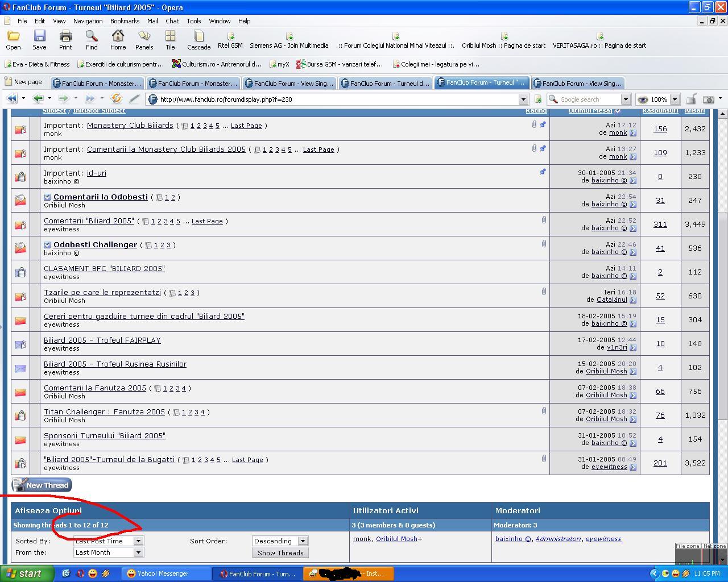Toggle checkbox beside Comentarii la Odobesti

click(x=47, y=198)
